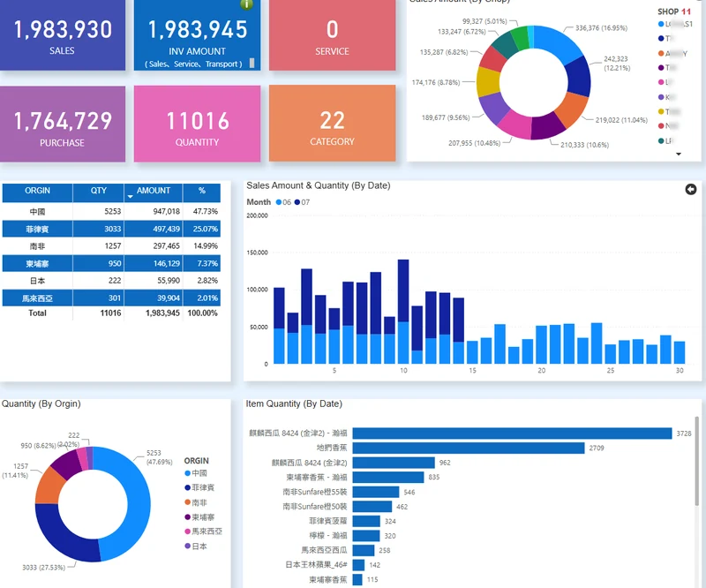Select the 地捫香蕉 bar labeled 2709
Image resolution: width=706 pixels, height=588 pixels.
pyautogui.click(x=469, y=448)
